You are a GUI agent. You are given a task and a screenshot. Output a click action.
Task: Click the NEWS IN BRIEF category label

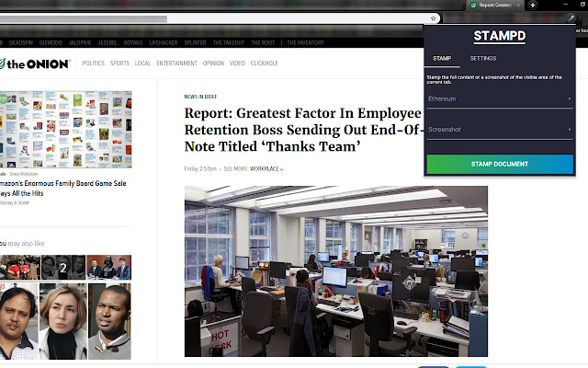(200, 97)
